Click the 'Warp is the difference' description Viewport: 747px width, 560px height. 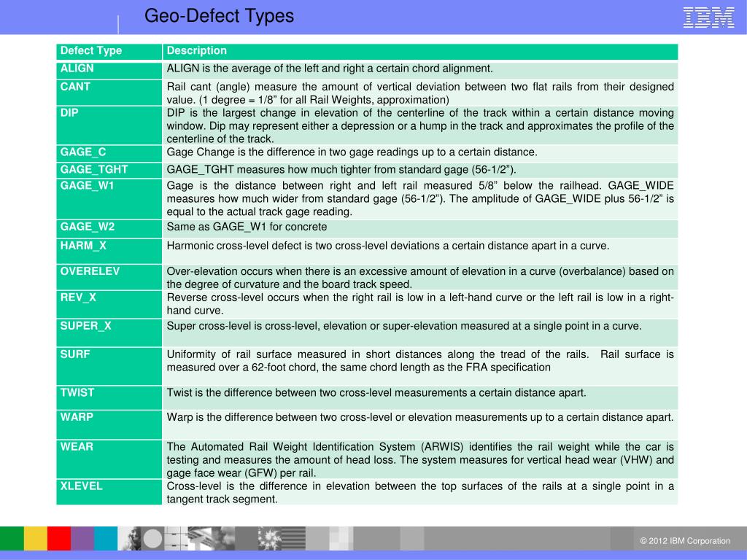coord(420,418)
